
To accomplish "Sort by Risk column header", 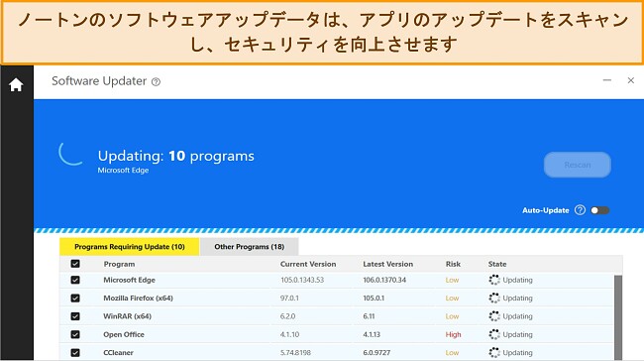I will [453, 264].
